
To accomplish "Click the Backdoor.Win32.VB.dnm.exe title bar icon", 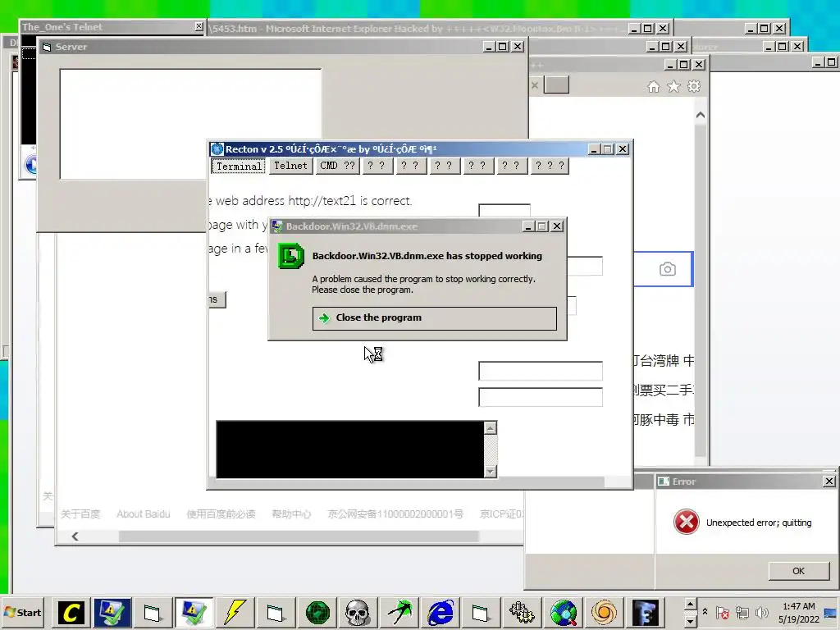I will [277, 226].
